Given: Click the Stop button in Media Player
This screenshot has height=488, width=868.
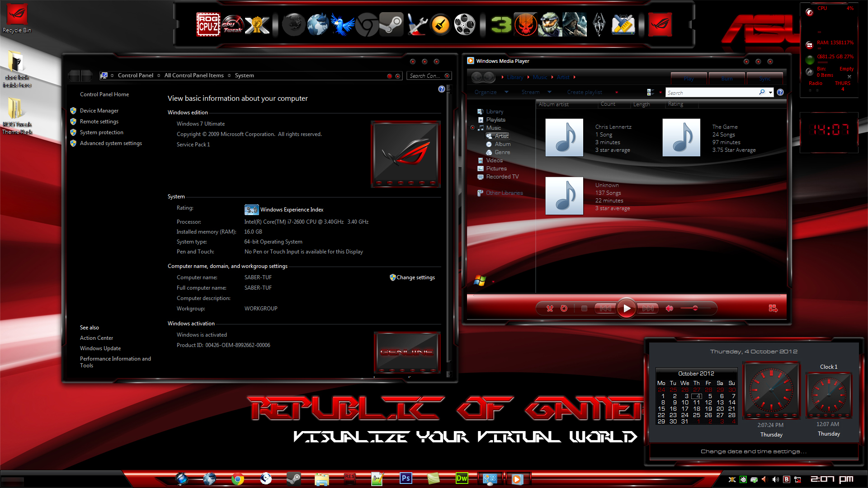Looking at the screenshot, I should [584, 308].
